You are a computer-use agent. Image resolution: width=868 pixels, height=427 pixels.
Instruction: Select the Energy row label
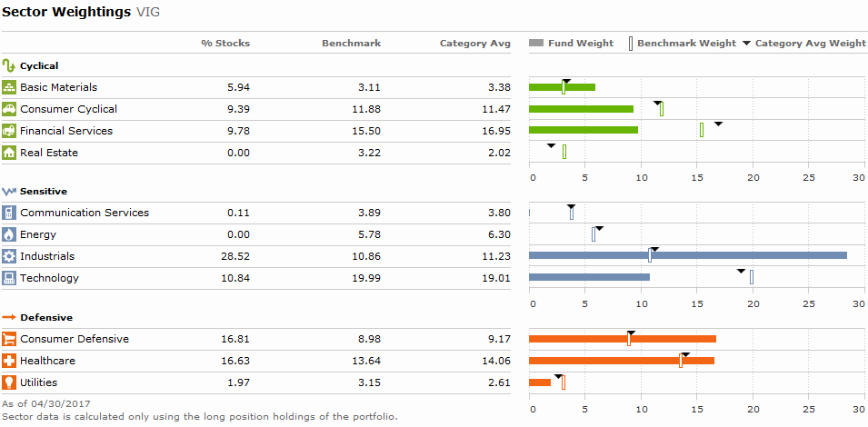click(x=38, y=234)
